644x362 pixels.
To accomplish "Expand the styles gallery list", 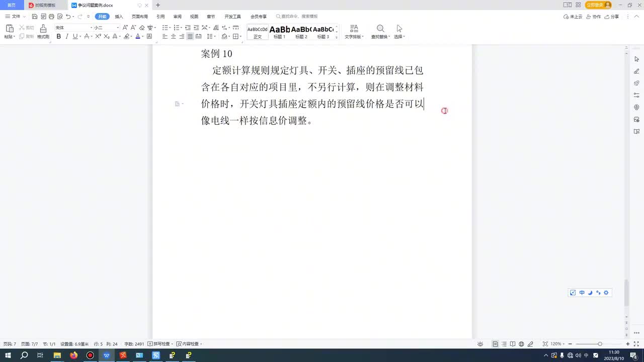I will tap(337, 37).
